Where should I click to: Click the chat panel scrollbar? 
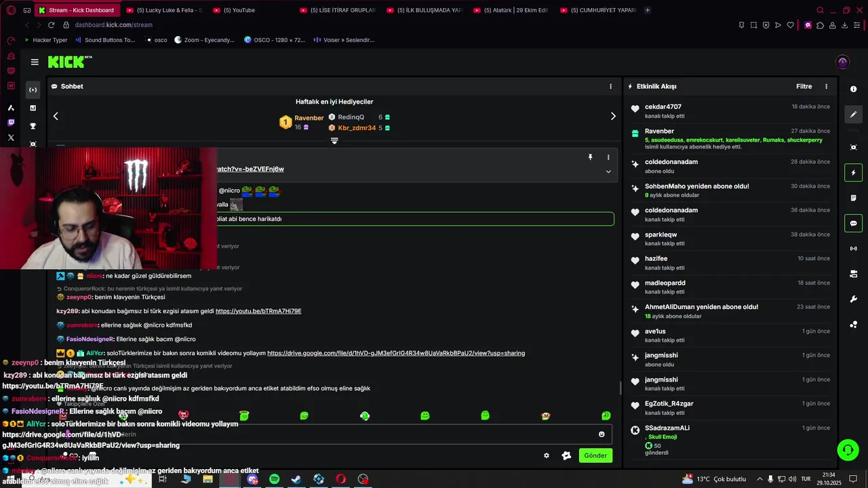click(x=620, y=388)
